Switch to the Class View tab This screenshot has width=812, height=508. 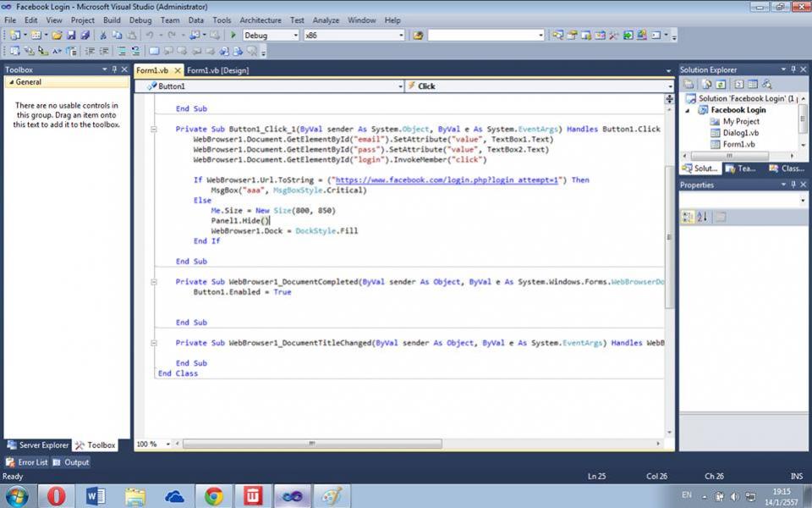(x=787, y=168)
